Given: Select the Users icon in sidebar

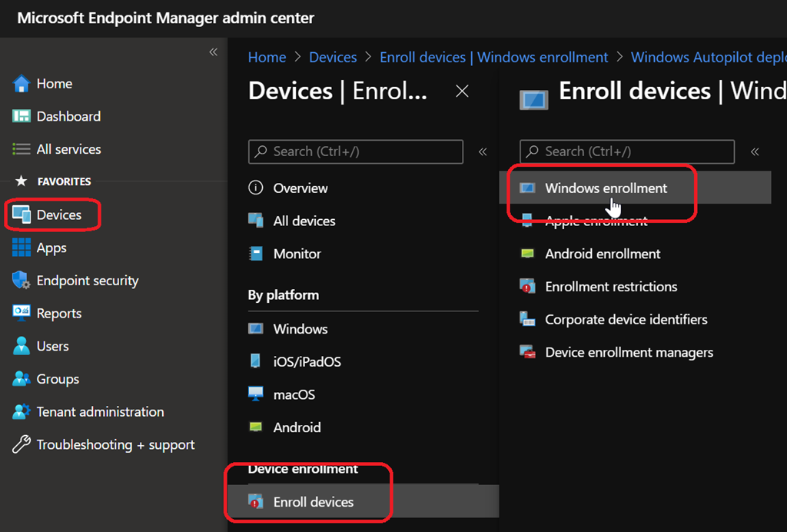Looking at the screenshot, I should [22, 347].
